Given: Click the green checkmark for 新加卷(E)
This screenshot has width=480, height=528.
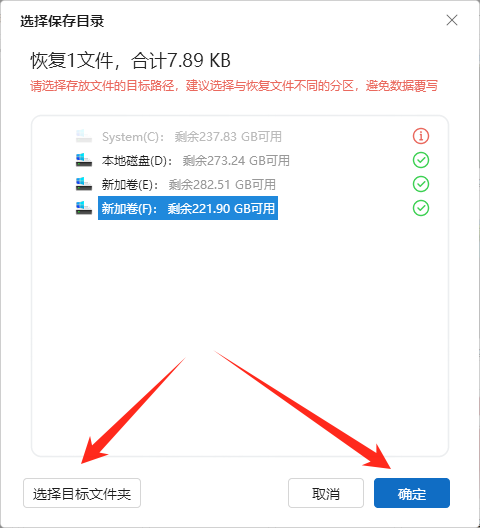Looking at the screenshot, I should 421,184.
